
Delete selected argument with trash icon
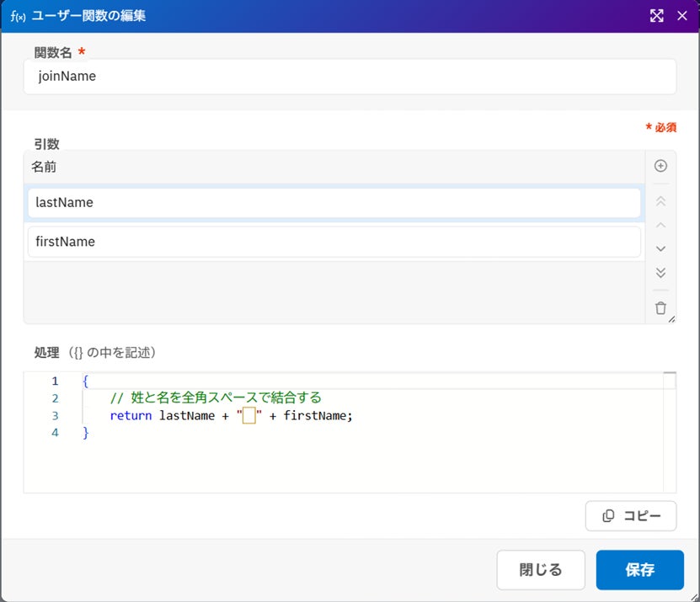(660, 308)
